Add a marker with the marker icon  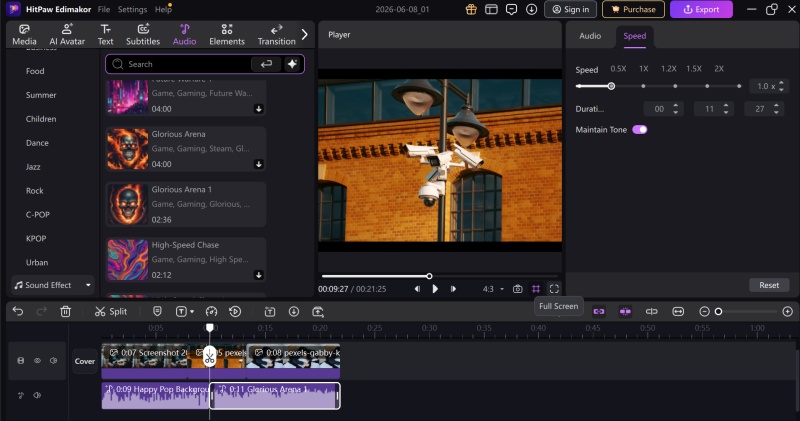pyautogui.click(x=157, y=311)
